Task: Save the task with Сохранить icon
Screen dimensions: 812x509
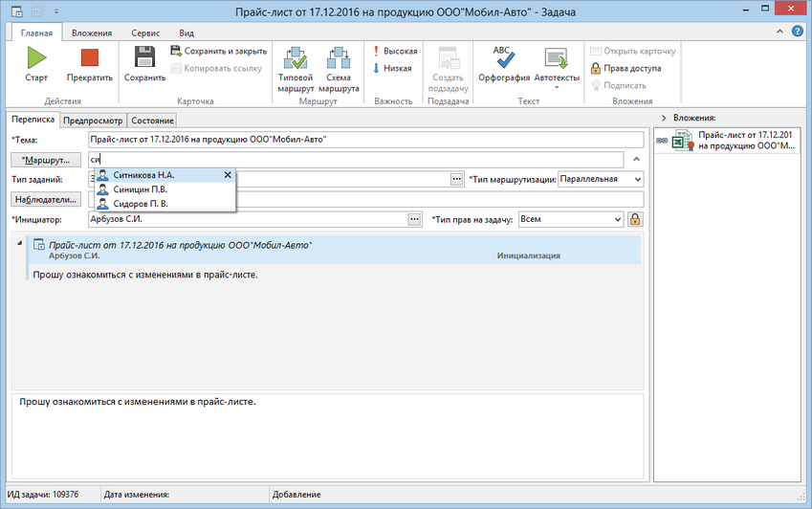Action: (x=144, y=63)
